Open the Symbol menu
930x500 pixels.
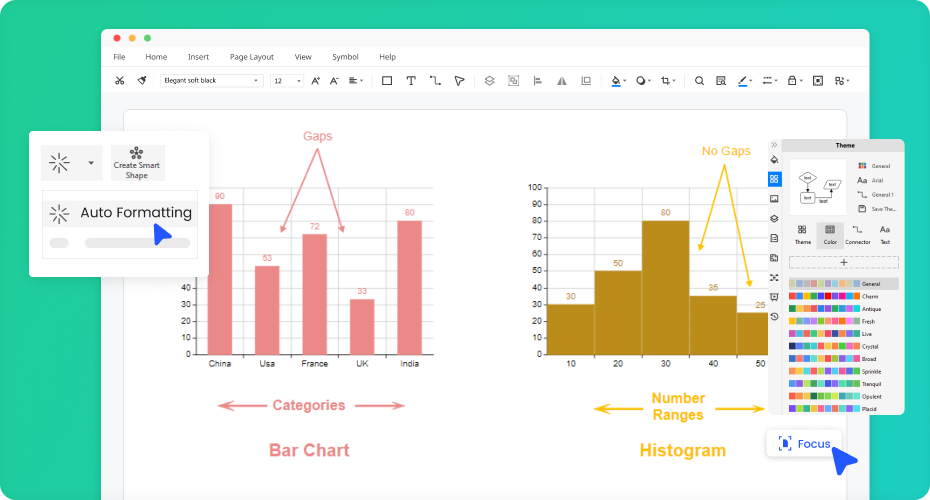(x=345, y=57)
